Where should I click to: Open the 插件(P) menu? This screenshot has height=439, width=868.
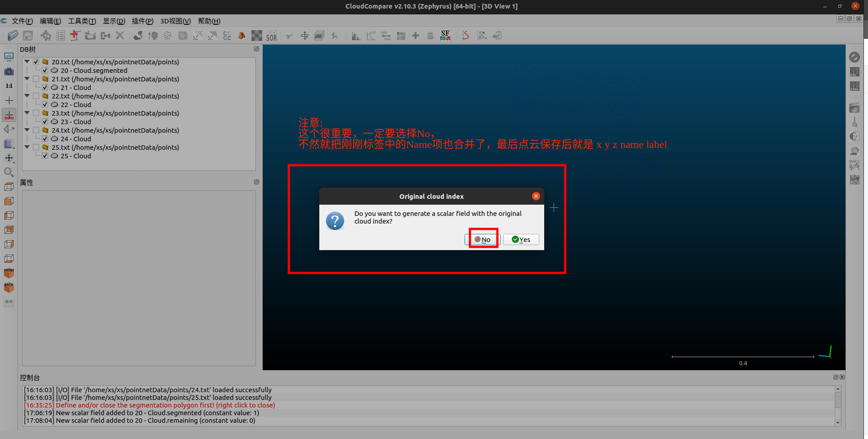(143, 21)
